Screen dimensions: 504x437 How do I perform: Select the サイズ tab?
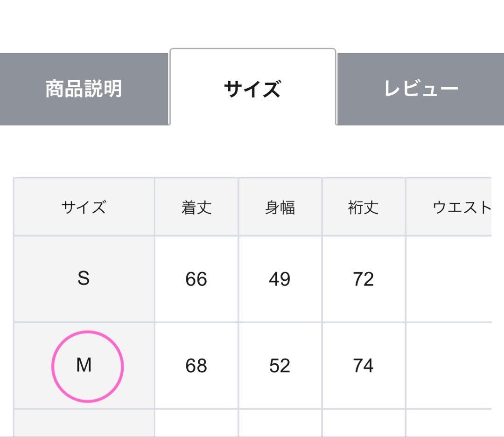(x=252, y=89)
